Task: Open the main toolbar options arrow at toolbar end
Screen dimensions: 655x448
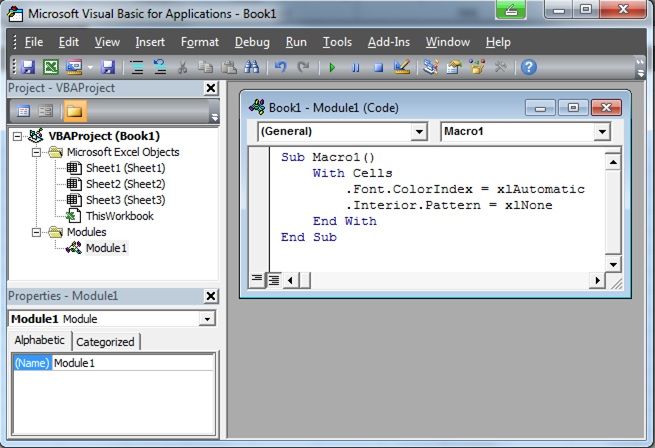Action: pyautogui.click(x=640, y=68)
